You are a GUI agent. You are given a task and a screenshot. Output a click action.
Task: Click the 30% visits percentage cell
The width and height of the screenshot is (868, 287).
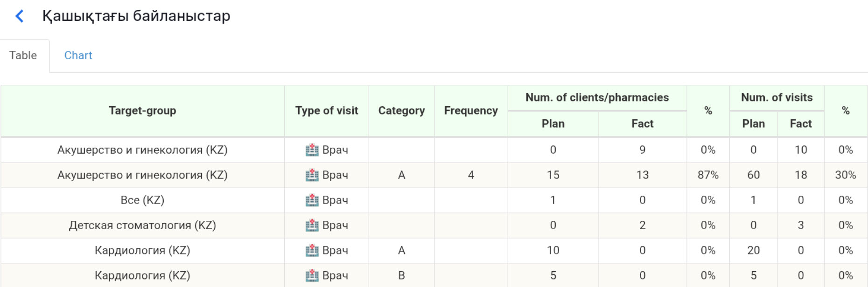[845, 175]
